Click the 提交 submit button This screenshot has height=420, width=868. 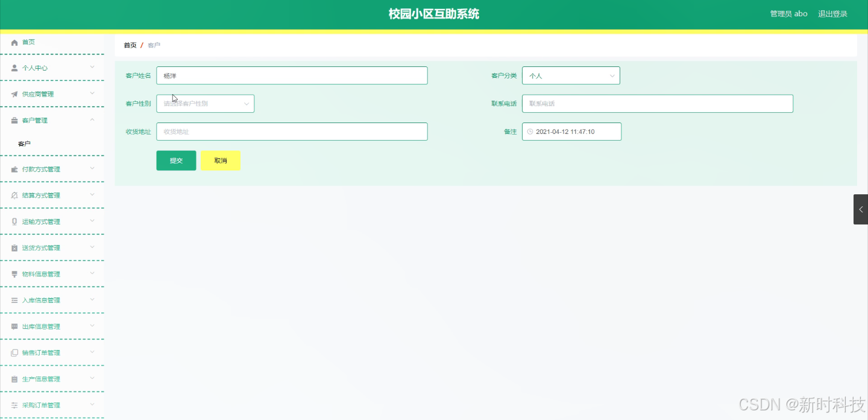pyautogui.click(x=175, y=160)
